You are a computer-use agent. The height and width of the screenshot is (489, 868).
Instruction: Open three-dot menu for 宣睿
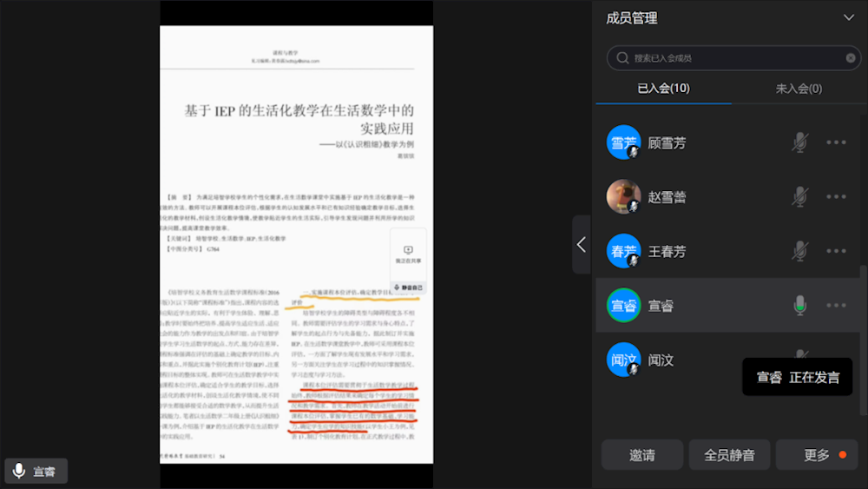tap(836, 305)
